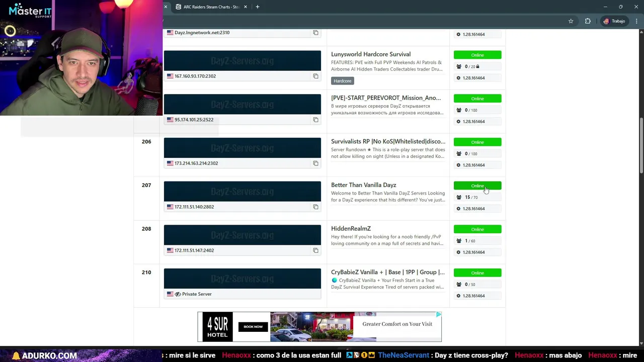Screen dimensions: 644x362
Task: Click rank number 207
Action: pyautogui.click(x=146, y=185)
